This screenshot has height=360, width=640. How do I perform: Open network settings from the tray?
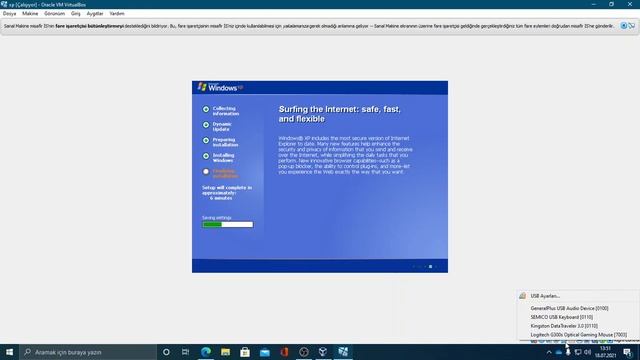tap(578, 352)
